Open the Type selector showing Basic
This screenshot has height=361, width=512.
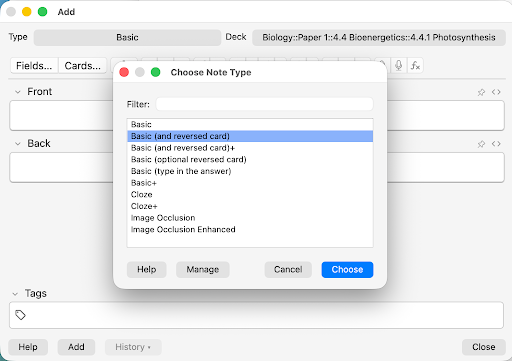pyautogui.click(x=127, y=37)
